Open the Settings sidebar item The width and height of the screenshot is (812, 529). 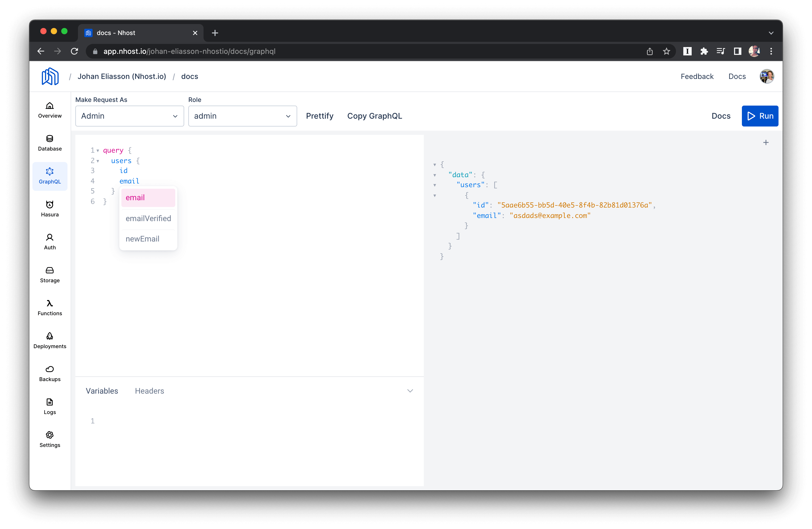[50, 439]
